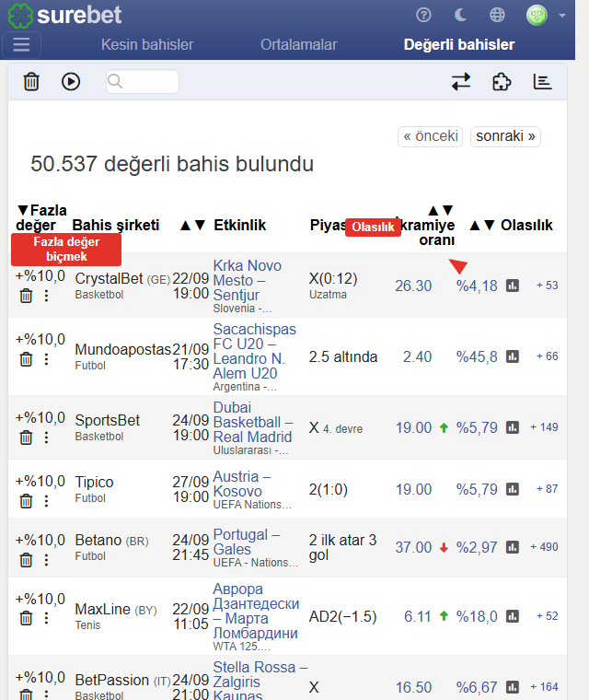
Task: Open Austria – Kosovo event link
Action: coord(242,484)
